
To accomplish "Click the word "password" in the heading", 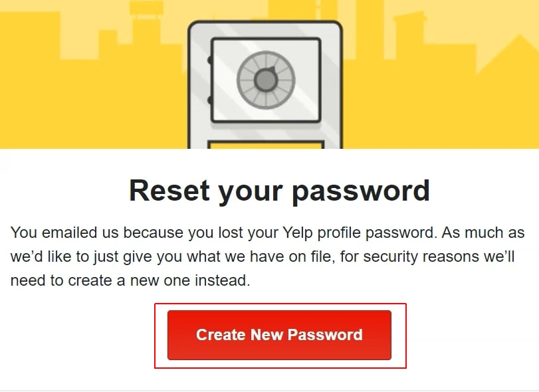I will point(362,191).
